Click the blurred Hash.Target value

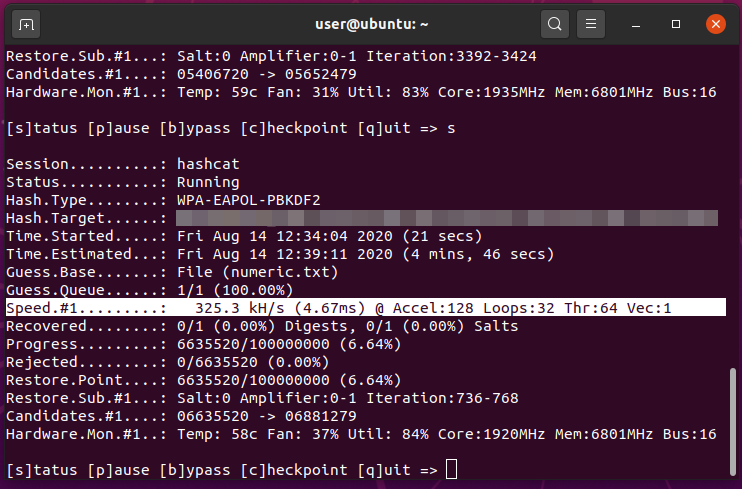[446, 217]
